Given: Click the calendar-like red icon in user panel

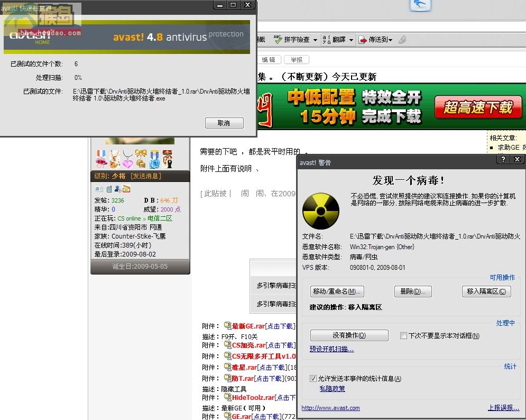Looking at the screenshot, I should click(126, 189).
